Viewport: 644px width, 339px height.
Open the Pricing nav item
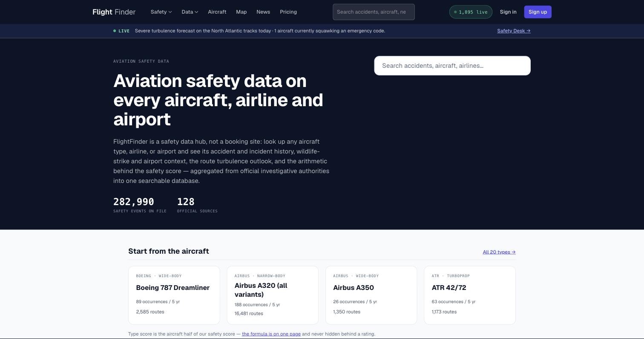point(288,12)
